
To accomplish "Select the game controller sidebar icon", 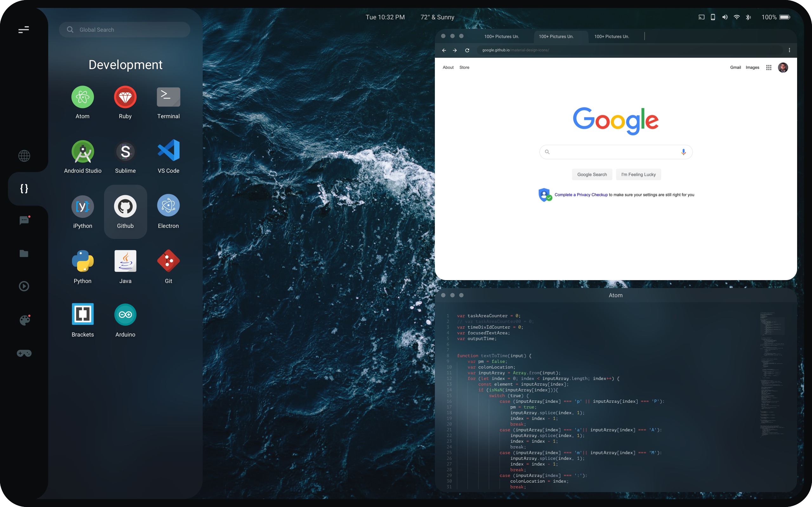I will point(24,353).
